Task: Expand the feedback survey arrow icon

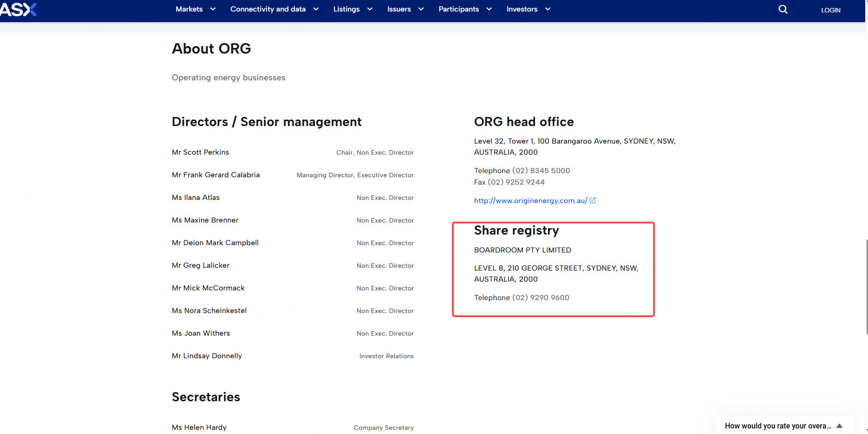Action: tap(839, 426)
